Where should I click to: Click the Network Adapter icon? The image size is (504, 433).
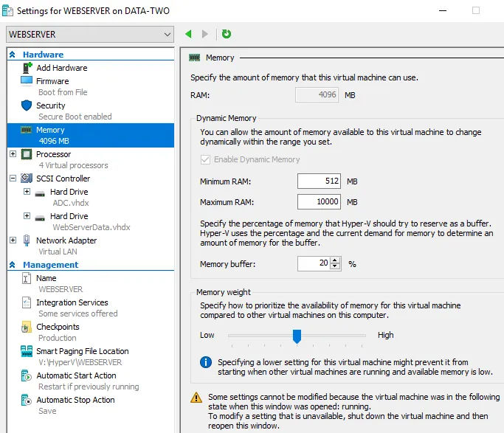coord(27,240)
